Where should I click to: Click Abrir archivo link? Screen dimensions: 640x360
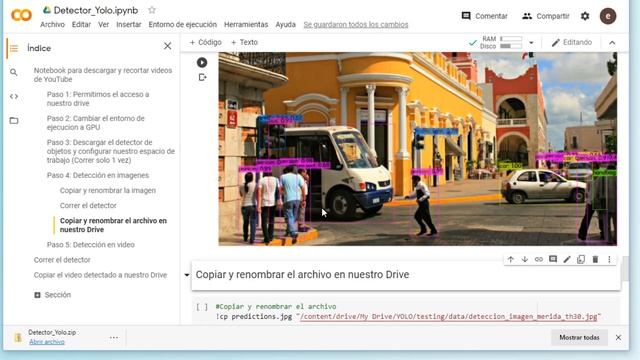coord(47,342)
